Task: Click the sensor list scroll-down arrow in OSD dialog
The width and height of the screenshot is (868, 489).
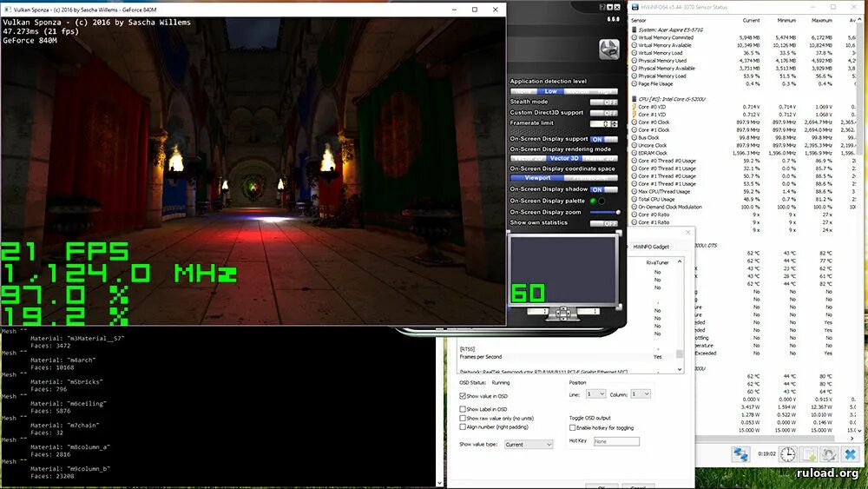Action: click(x=680, y=369)
